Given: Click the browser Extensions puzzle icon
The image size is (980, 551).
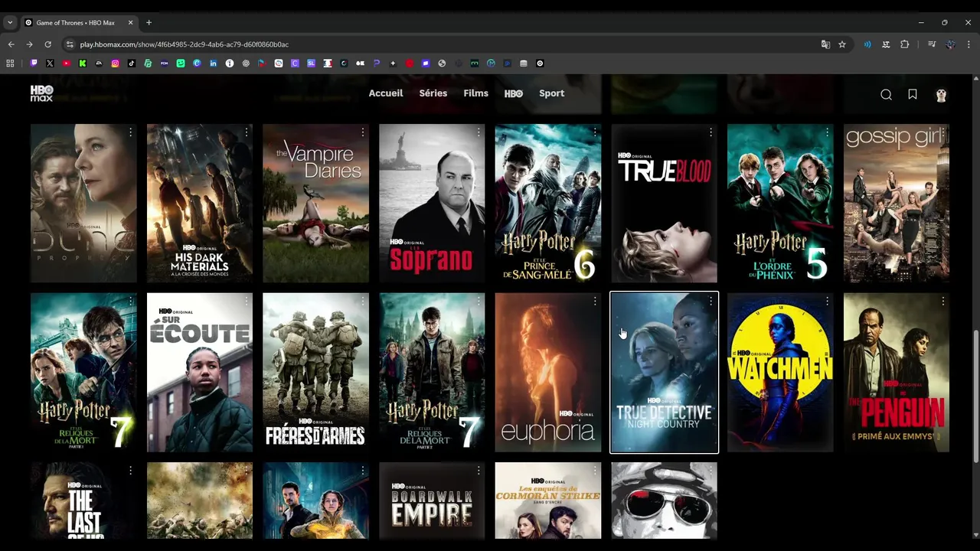Looking at the screenshot, I should point(904,44).
